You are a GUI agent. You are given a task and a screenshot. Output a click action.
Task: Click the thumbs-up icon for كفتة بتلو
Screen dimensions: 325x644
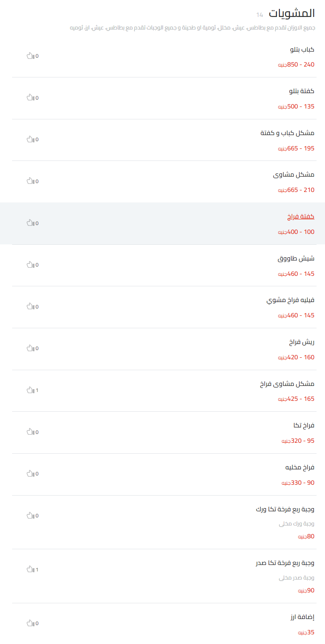(31, 98)
